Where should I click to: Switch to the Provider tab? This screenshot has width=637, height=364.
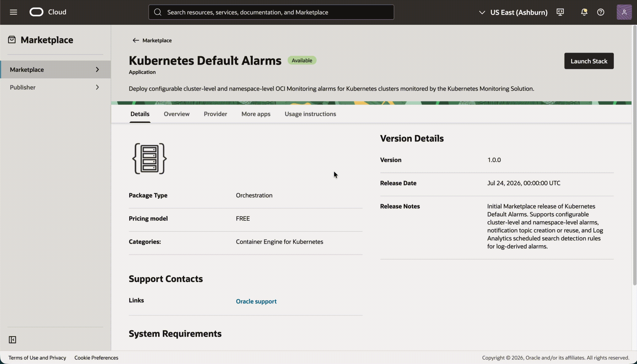(x=215, y=114)
